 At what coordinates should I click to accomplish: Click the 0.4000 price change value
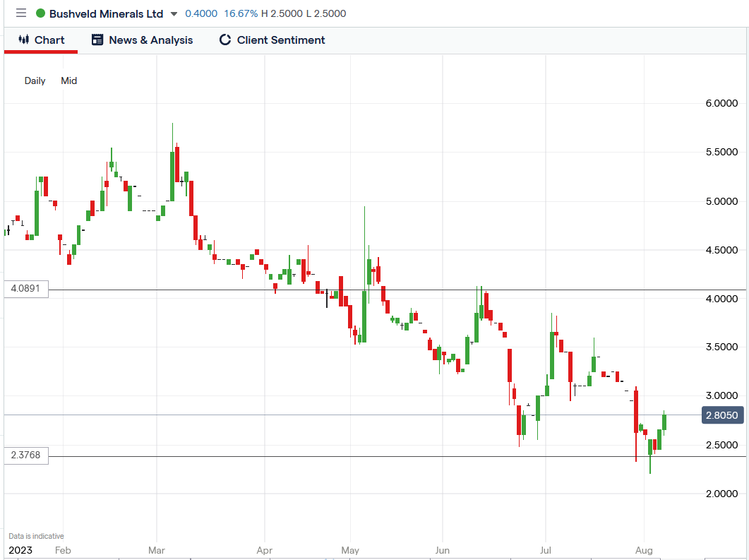click(201, 13)
